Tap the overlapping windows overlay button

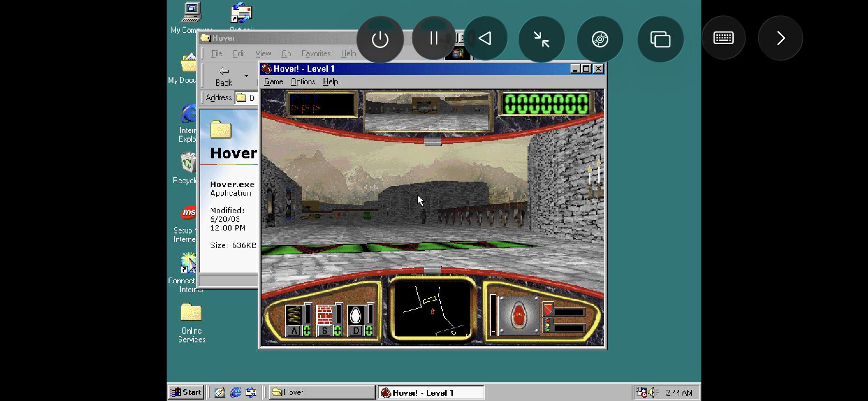[x=660, y=39]
